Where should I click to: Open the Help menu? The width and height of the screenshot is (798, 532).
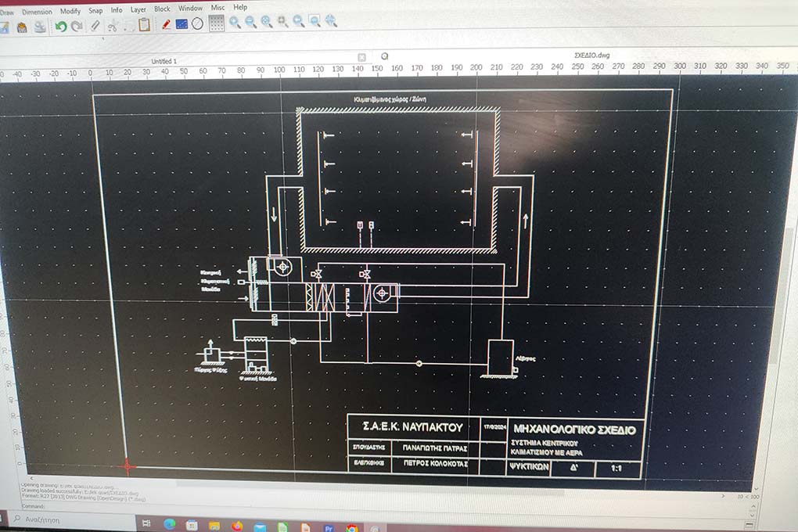click(240, 7)
